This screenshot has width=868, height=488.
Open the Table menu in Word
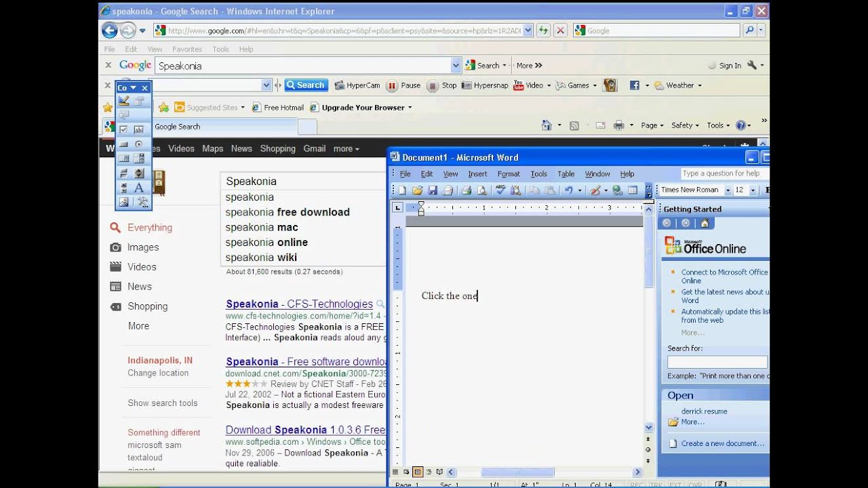[566, 174]
